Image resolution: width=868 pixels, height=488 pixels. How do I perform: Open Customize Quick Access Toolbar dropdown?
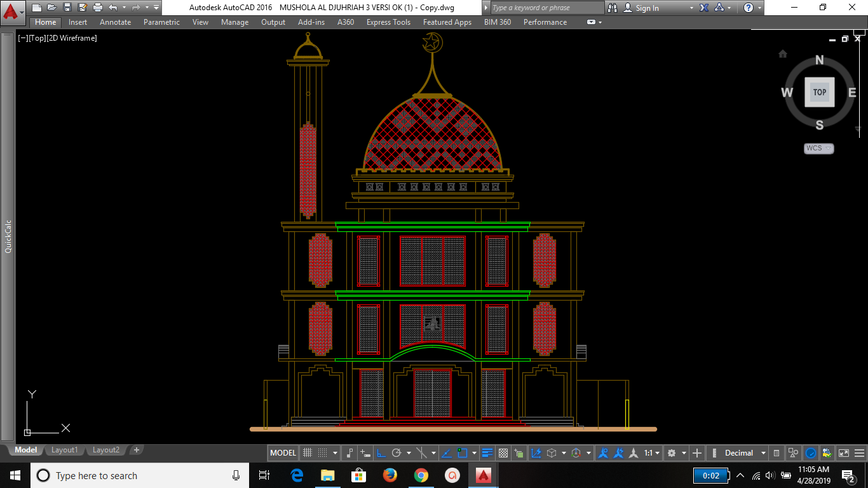click(156, 8)
